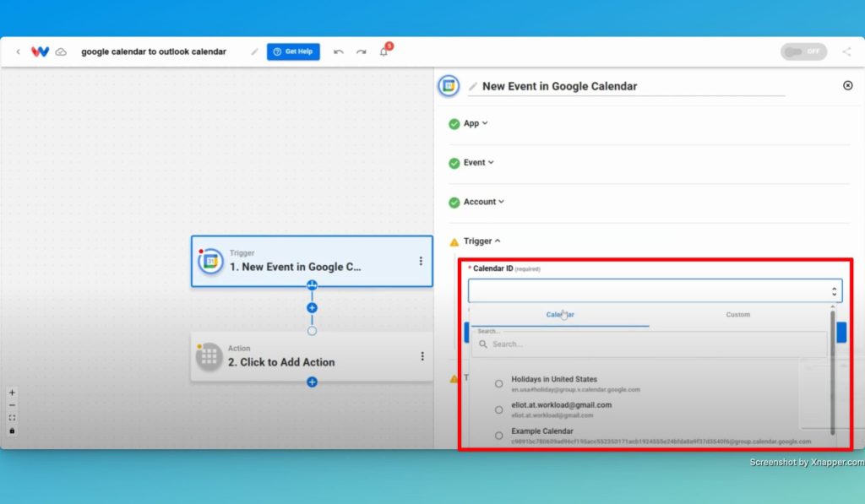Switch to the Custom tab
The height and width of the screenshot is (504, 865).
737,315
